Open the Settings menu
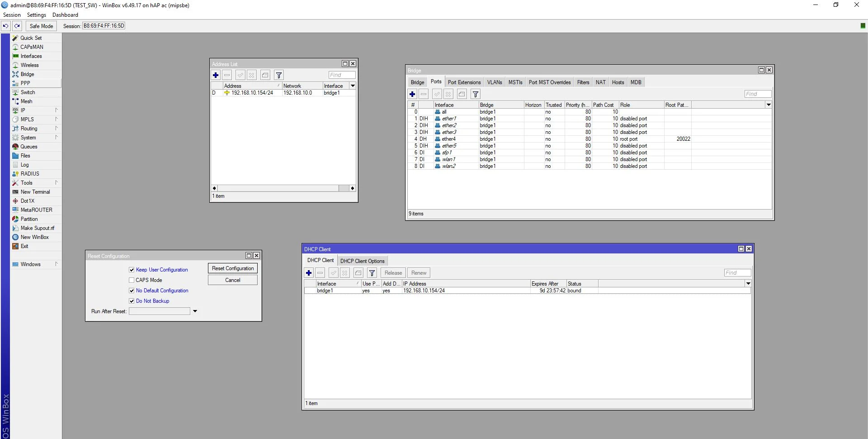This screenshot has height=439, width=868. coord(37,15)
